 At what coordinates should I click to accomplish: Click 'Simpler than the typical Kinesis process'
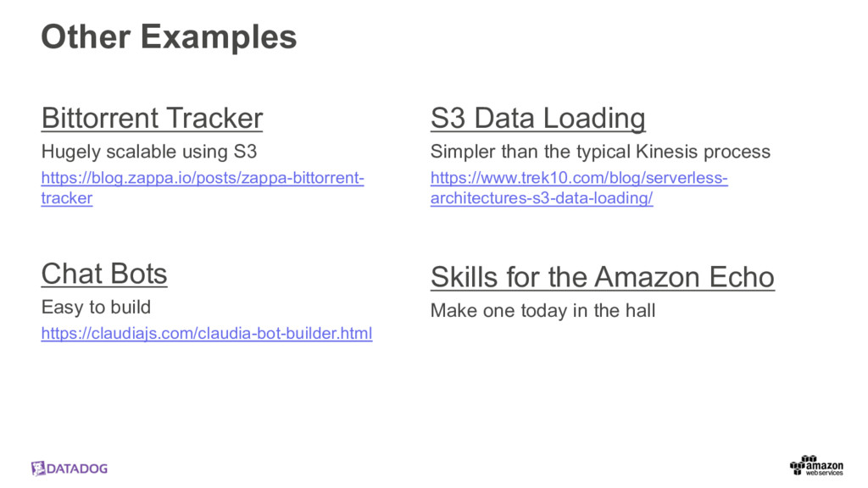pos(601,152)
